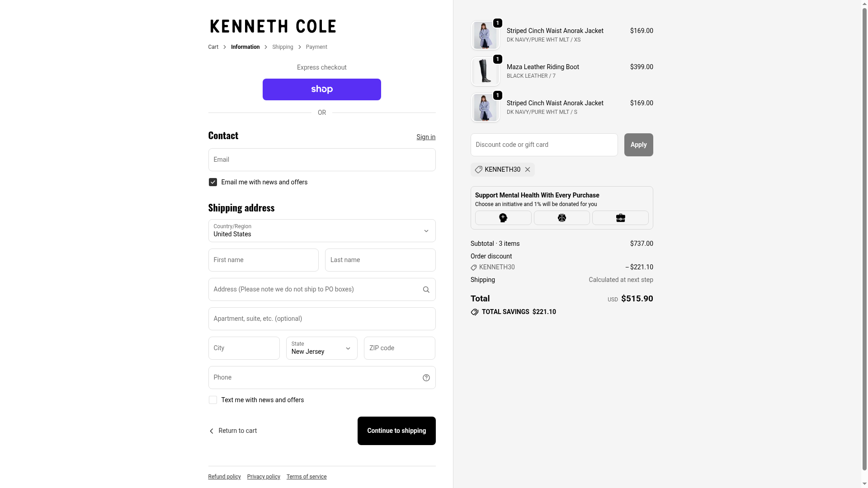Select the head-with-plus donation initiative icon
The width and height of the screenshot is (868, 488).
coord(503,218)
